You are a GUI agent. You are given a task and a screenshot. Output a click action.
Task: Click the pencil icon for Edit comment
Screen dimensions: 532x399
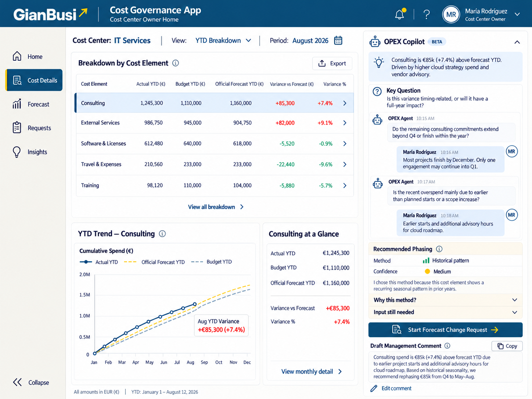click(x=374, y=388)
